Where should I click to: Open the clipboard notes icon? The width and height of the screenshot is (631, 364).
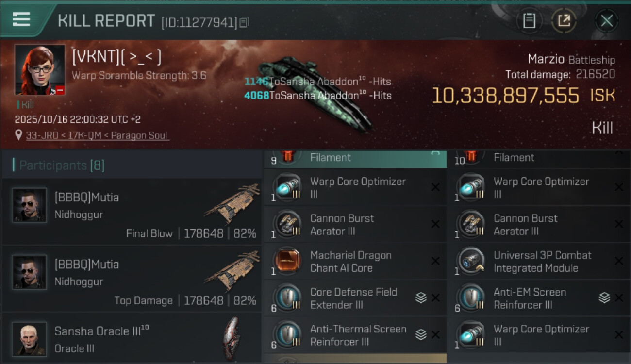529,20
